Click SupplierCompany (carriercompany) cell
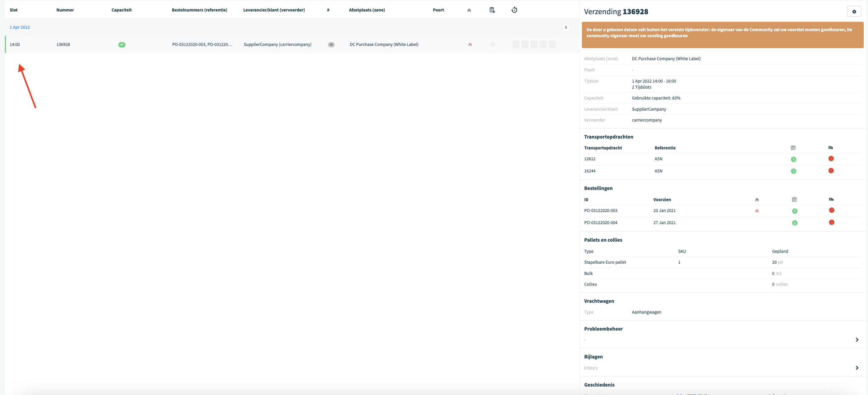 (x=277, y=44)
